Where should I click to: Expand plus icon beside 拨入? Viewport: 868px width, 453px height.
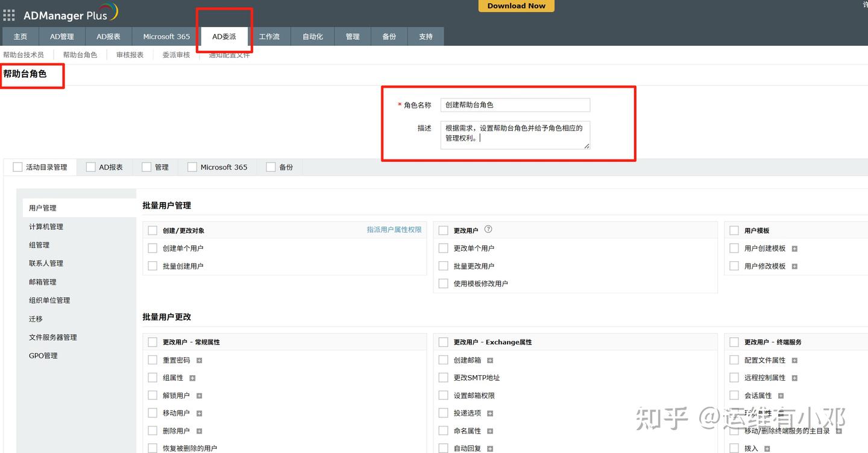coord(767,449)
